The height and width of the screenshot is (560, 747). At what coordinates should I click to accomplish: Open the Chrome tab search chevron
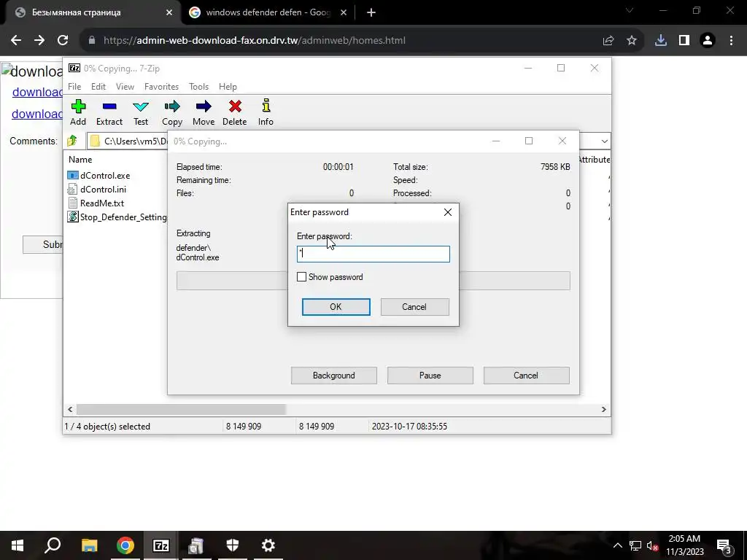[x=630, y=10]
